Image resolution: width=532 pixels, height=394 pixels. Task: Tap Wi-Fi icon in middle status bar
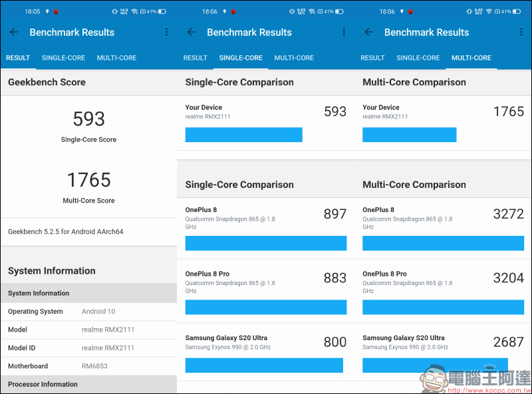click(312, 11)
